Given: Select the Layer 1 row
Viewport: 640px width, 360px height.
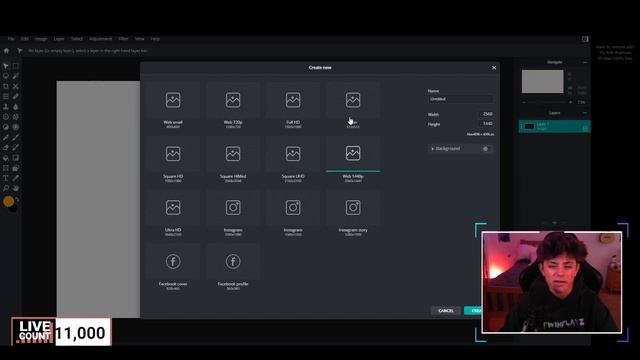Looking at the screenshot, I should 554,127.
